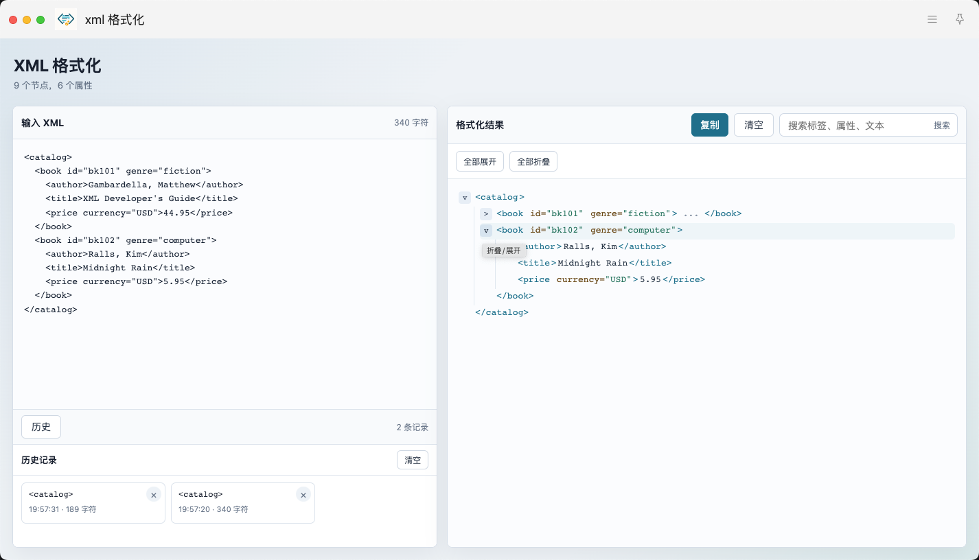
Task: Select the Midnight Rain title line in result
Action: (595, 263)
